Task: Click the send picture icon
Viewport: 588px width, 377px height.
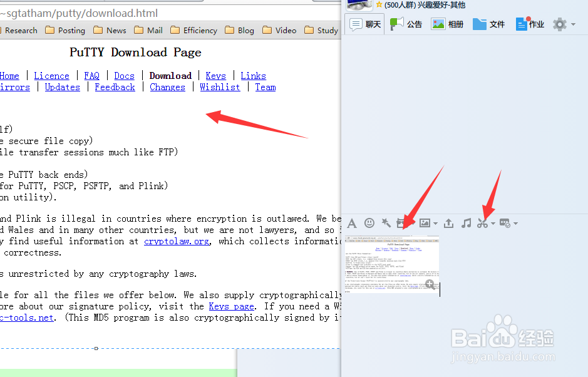Action: coord(425,223)
